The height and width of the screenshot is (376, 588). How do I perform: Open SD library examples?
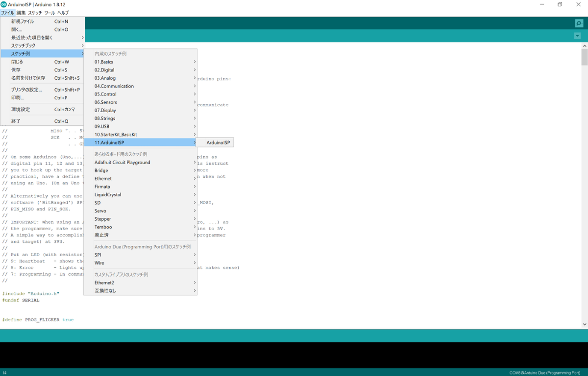141,203
